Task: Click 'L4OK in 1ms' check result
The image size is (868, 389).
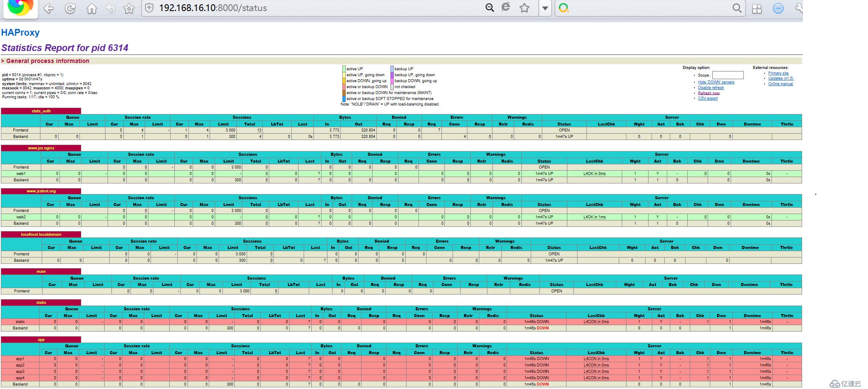Action: [594, 217]
